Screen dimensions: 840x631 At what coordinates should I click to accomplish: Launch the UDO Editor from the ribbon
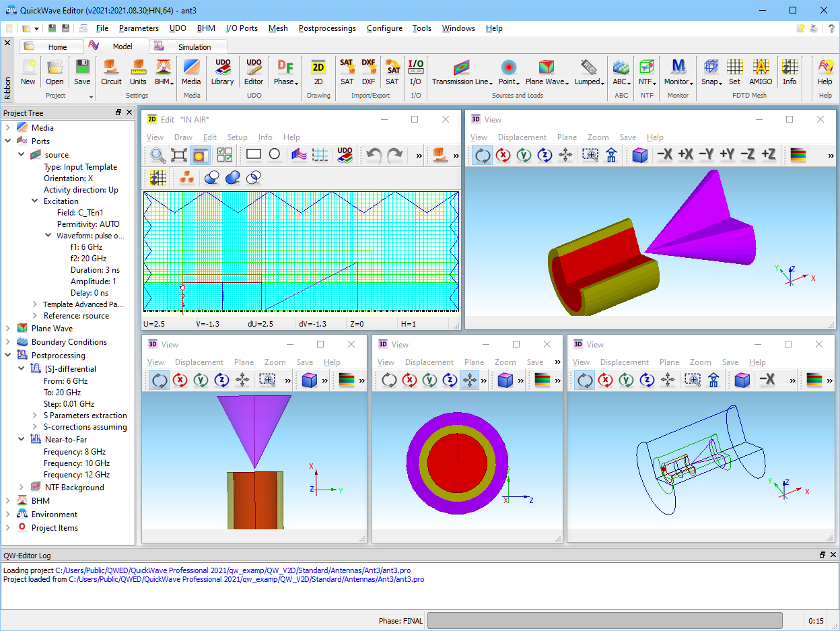click(x=254, y=73)
